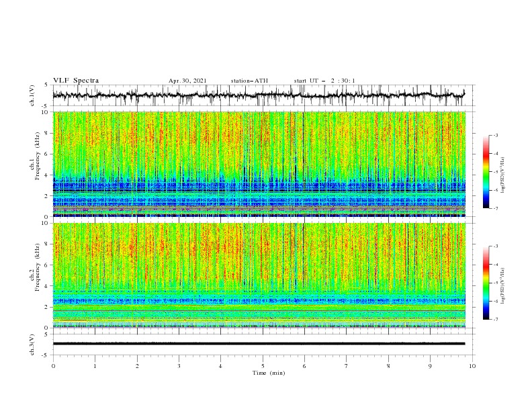Viewport: 532px width, 411px height.
Task: Click the time axis tick label '10'
Action: 472,366
